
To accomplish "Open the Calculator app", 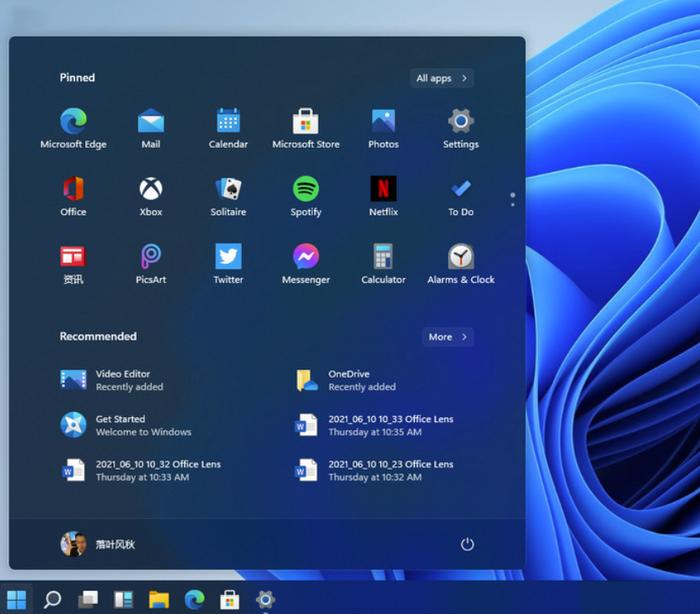I will (383, 264).
